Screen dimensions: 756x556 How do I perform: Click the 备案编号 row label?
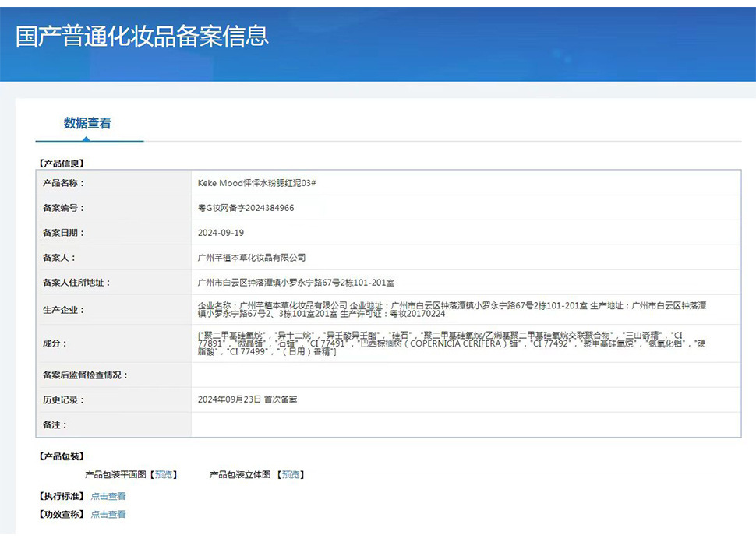[63, 208]
